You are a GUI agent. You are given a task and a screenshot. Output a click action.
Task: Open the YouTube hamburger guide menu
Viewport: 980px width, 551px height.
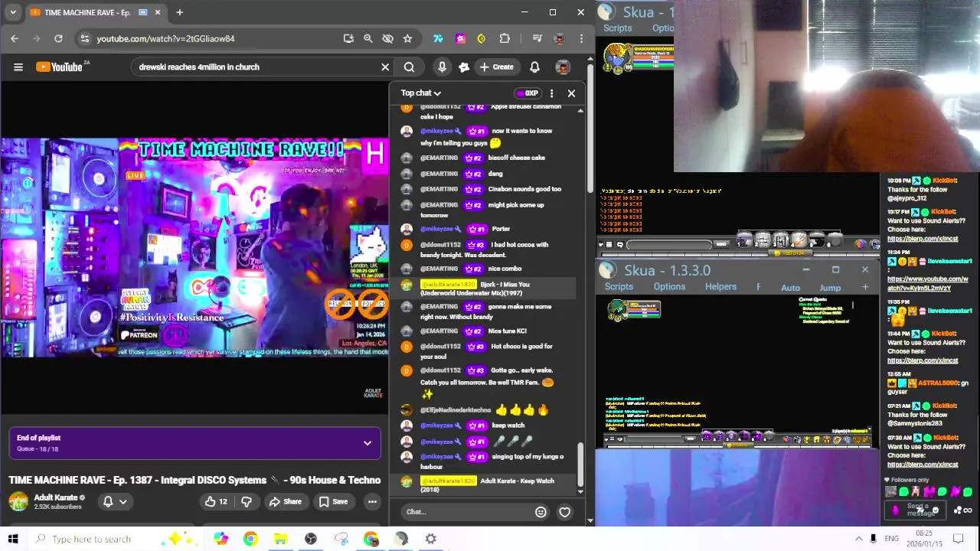coord(18,67)
